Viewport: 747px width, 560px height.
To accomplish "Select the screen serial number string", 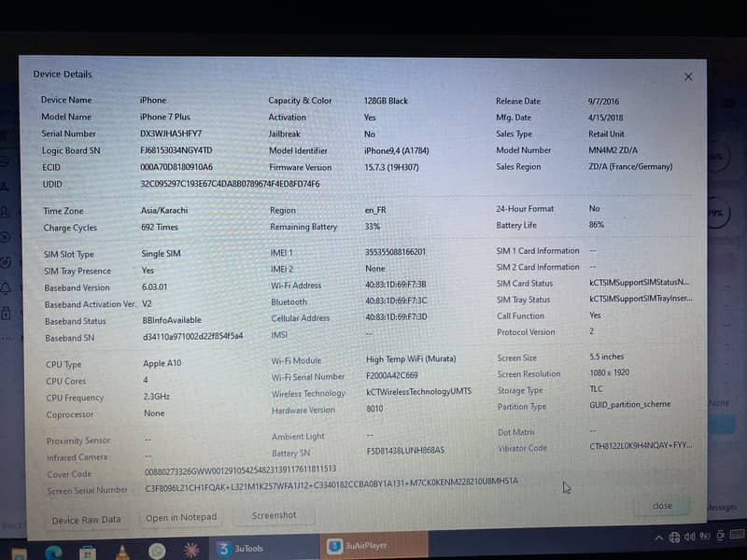I will [x=331, y=483].
